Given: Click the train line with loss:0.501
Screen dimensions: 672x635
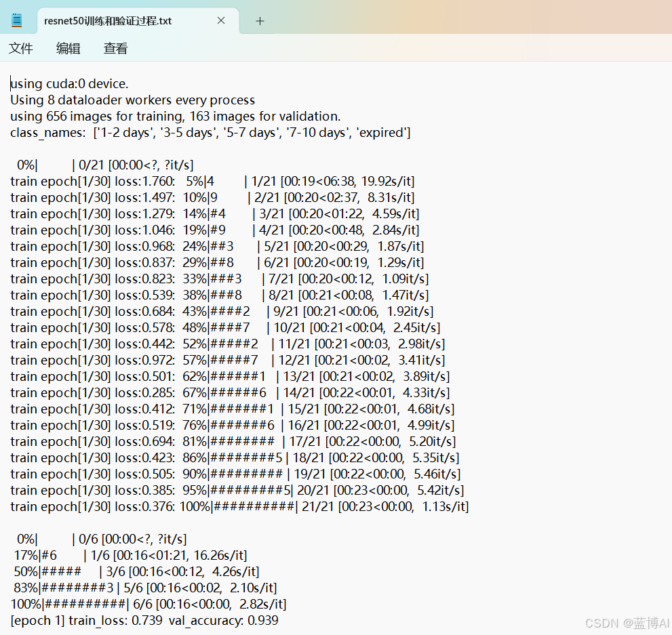Looking at the screenshot, I should pos(230,376).
